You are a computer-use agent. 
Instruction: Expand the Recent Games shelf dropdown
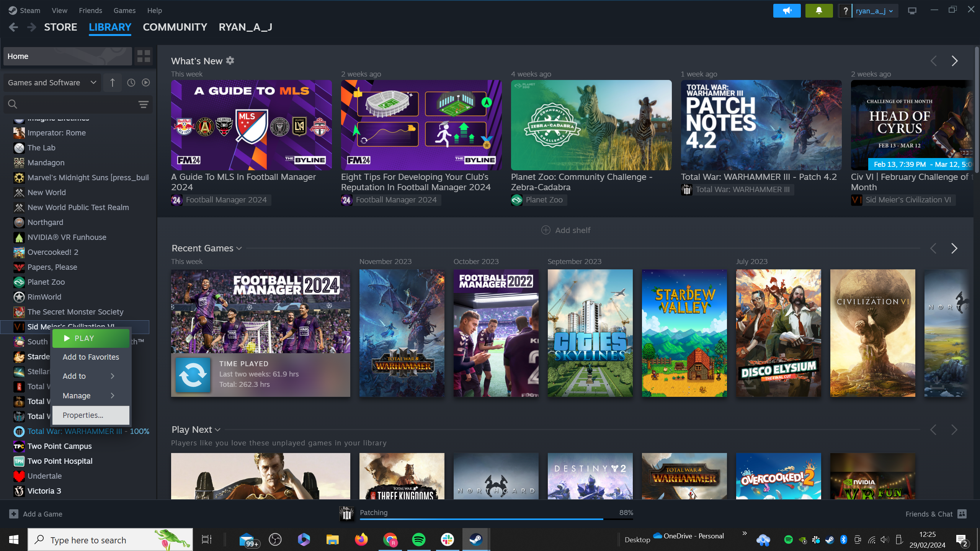tap(239, 248)
